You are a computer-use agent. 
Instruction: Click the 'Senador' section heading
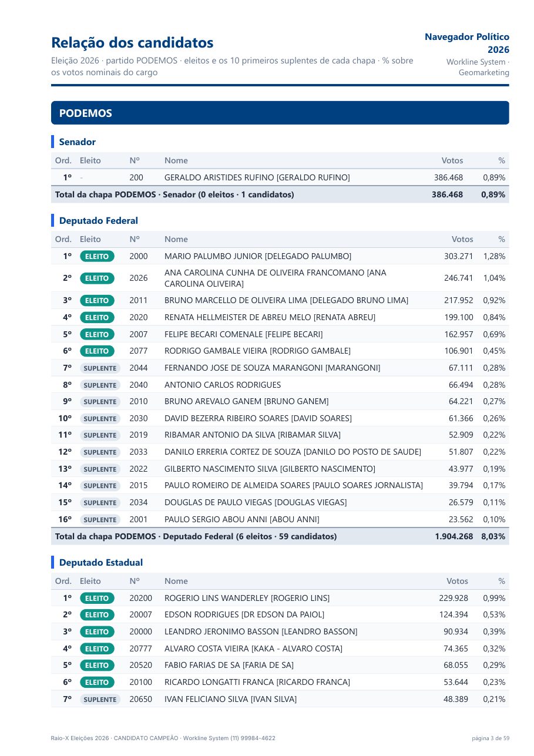77,142
